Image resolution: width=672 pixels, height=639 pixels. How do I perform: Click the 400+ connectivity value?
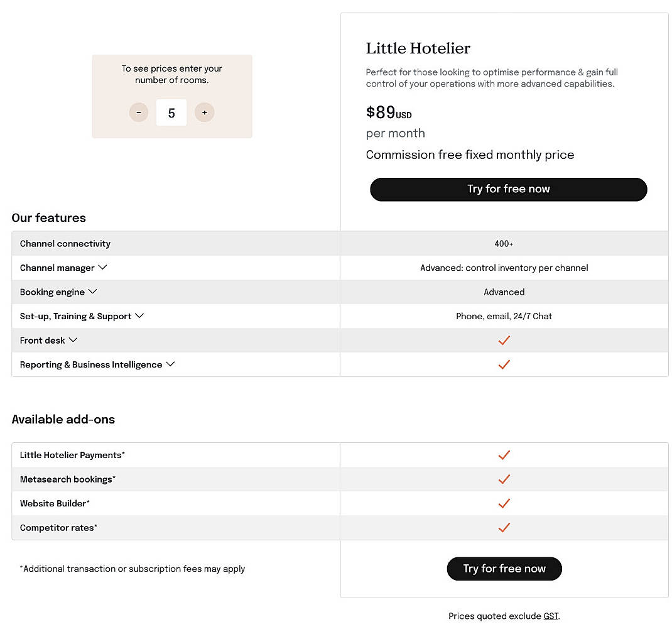pos(504,243)
